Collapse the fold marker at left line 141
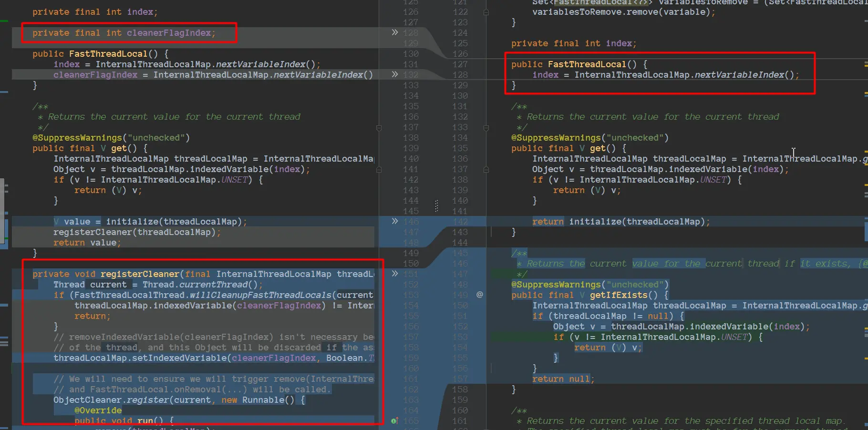 (379, 169)
